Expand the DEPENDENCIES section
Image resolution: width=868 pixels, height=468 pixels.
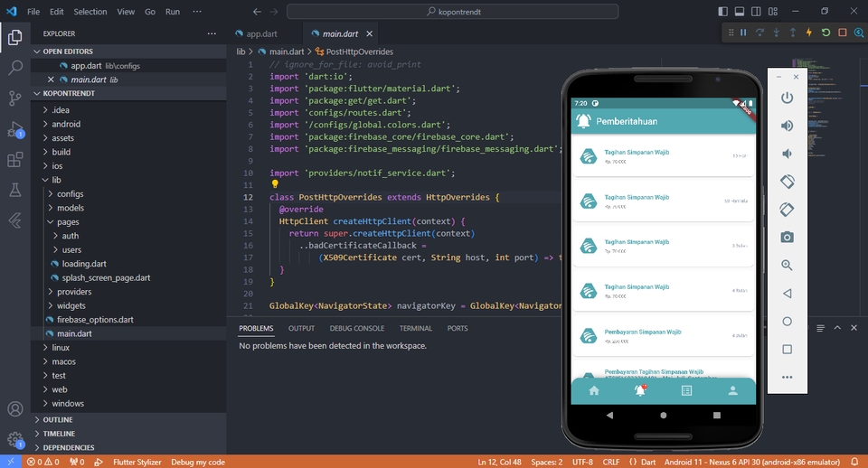(128, 447)
